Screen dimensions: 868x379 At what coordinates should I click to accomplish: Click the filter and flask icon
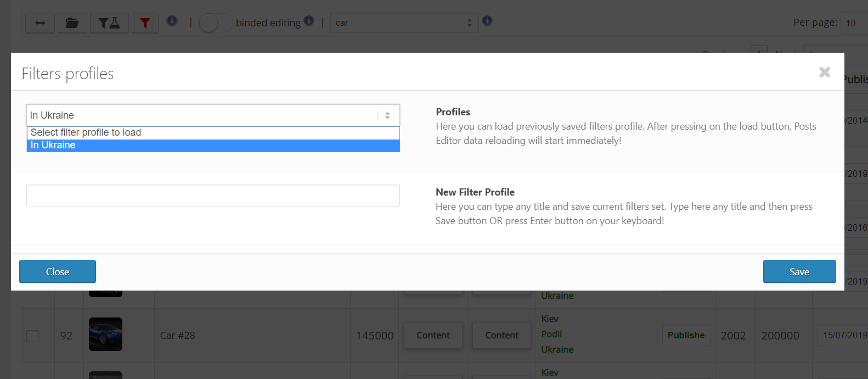[109, 23]
